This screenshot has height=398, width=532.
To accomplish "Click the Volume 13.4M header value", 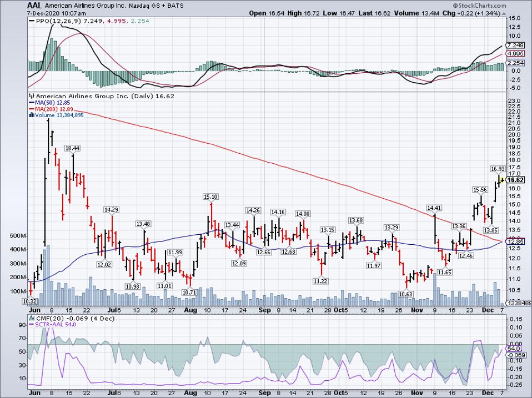I will 417,13.
